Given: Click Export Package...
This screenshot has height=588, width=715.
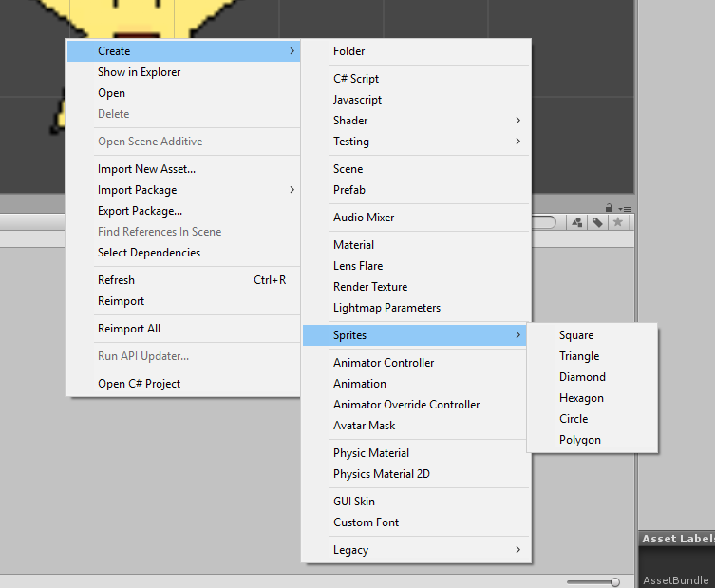Looking at the screenshot, I should click(x=183, y=211).
